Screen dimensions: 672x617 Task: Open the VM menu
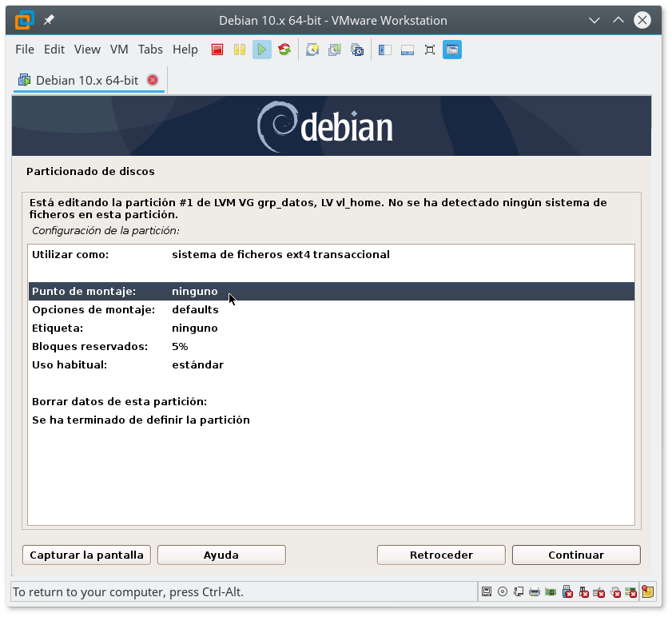[119, 50]
